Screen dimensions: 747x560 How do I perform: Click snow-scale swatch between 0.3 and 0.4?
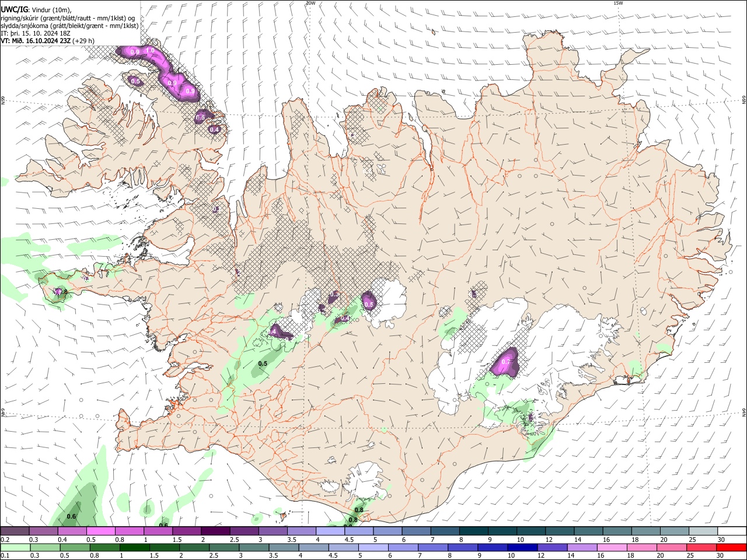coord(43,531)
